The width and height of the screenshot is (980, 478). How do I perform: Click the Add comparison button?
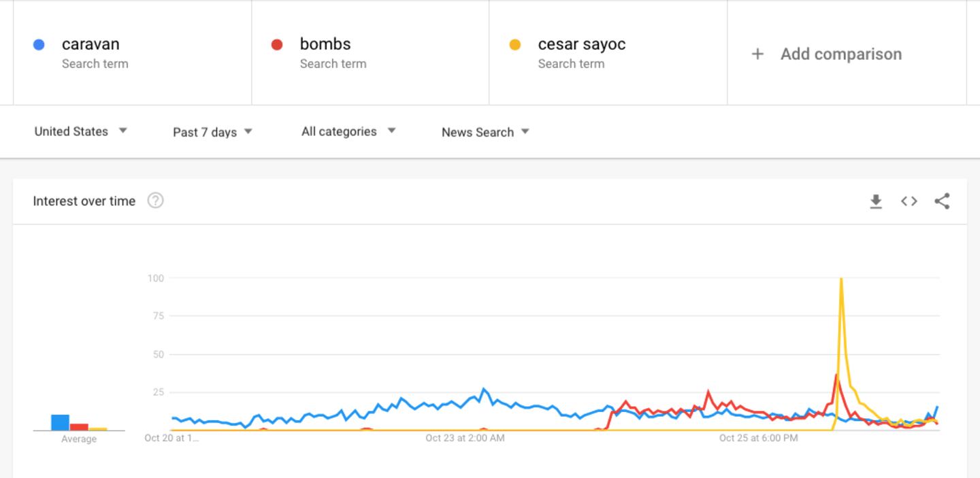click(840, 54)
